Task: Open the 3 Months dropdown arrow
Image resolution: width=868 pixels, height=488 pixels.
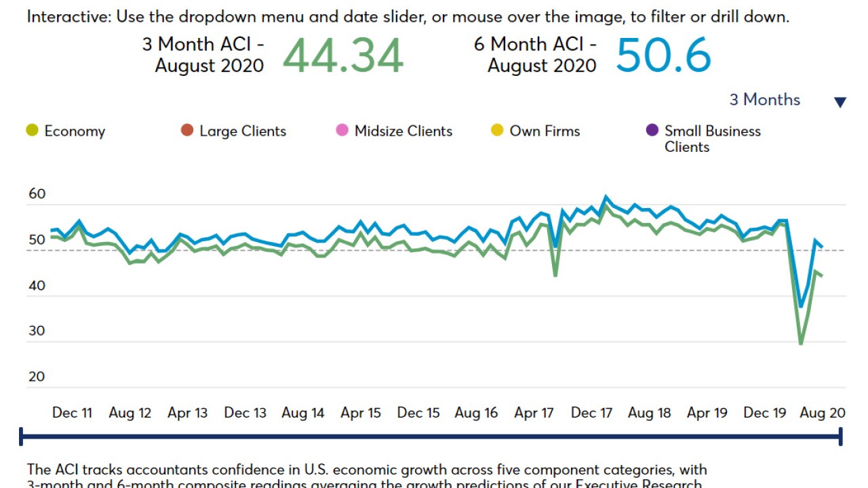Action: (x=840, y=102)
